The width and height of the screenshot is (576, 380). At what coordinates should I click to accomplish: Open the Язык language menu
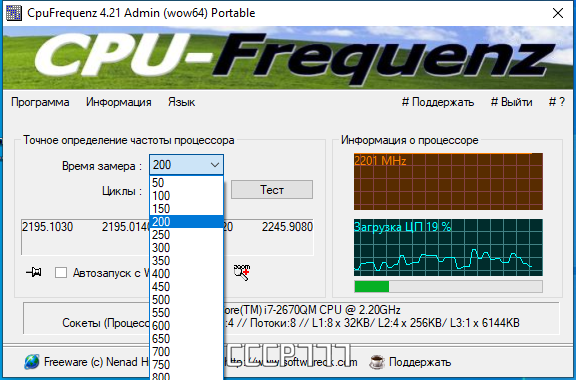coord(181,102)
